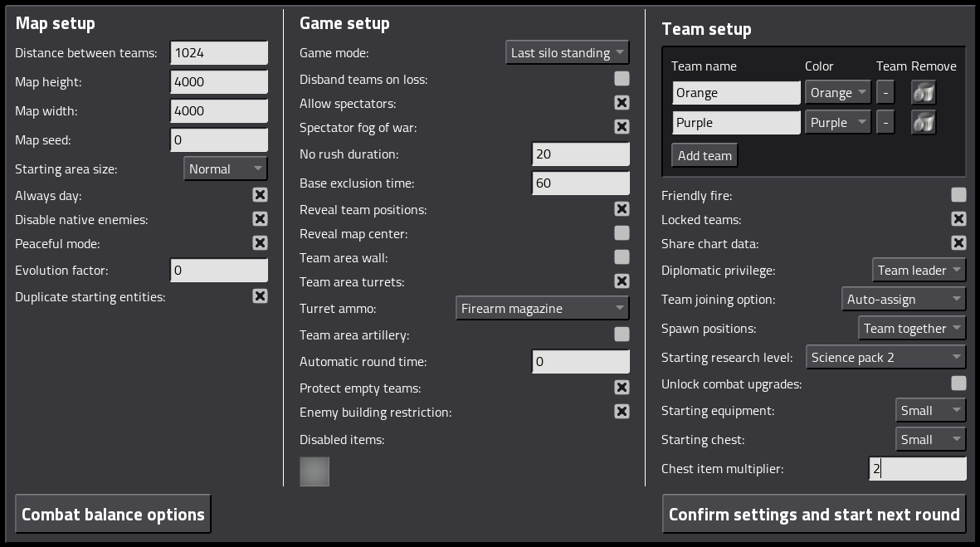
Task: Click the Add team button
Action: (705, 156)
